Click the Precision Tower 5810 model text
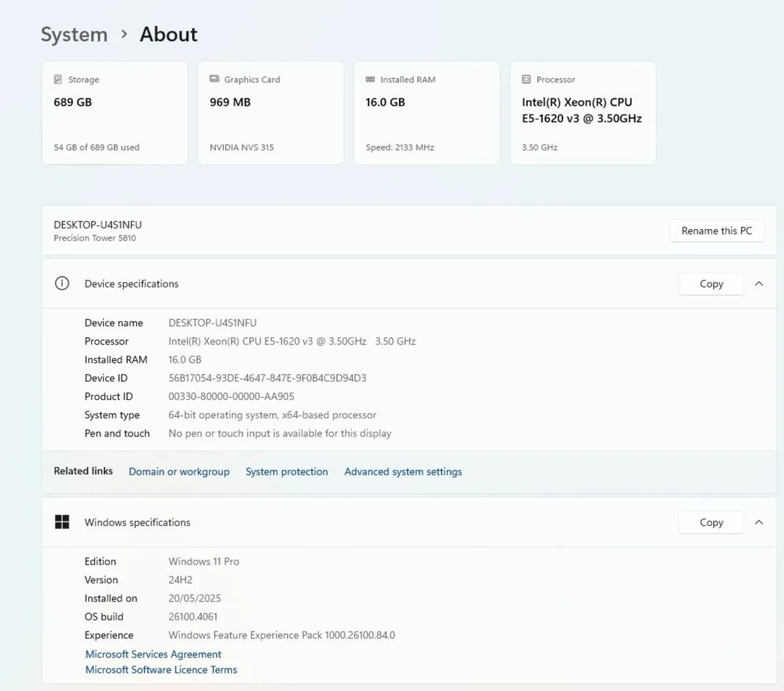The image size is (784, 691). [x=95, y=238]
